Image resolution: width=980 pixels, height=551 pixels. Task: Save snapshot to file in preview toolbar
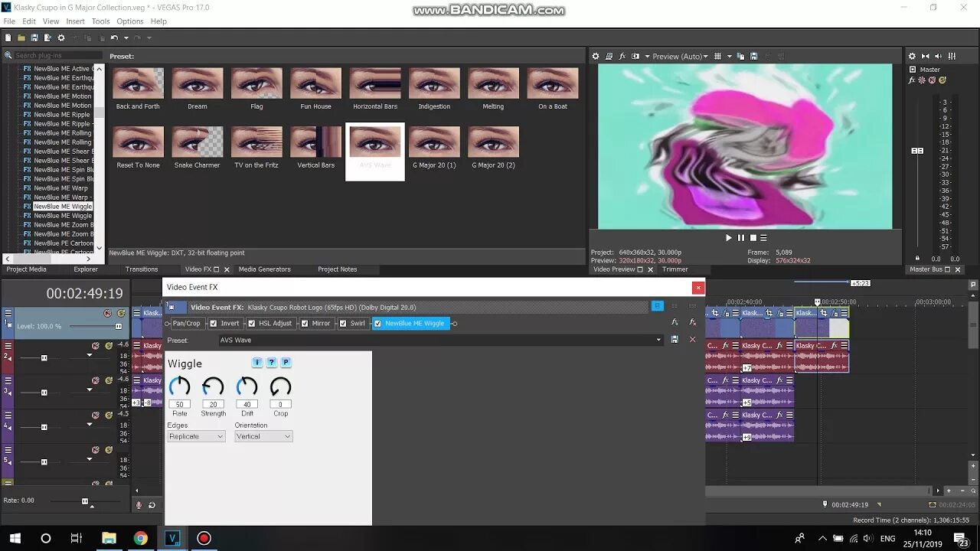click(x=753, y=56)
